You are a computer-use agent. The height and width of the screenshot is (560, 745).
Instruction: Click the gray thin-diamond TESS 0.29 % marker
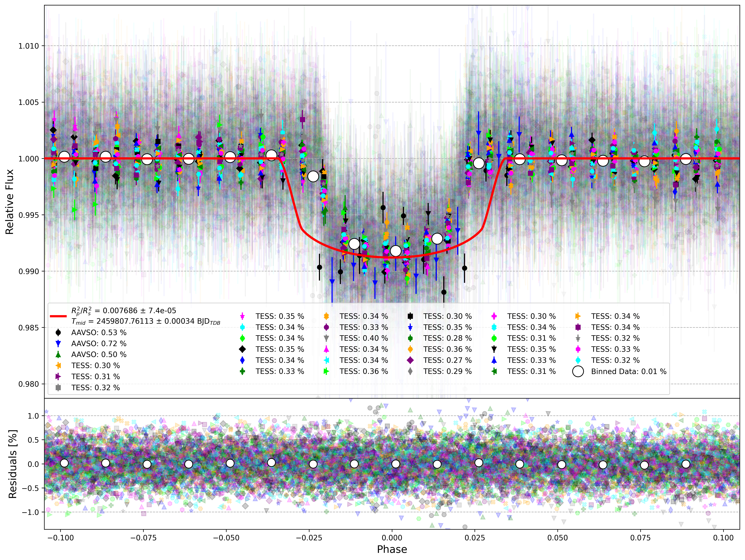[x=410, y=371]
